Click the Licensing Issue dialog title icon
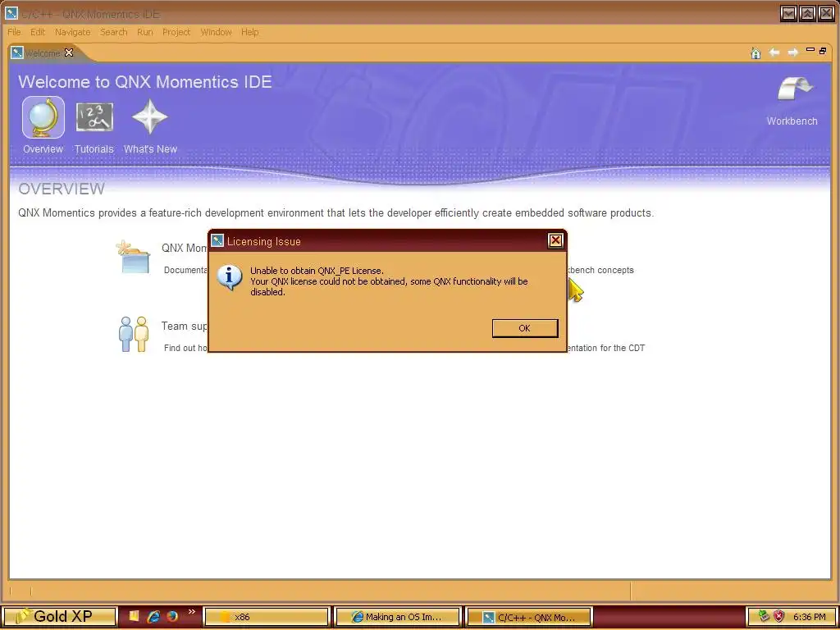The width and height of the screenshot is (840, 630). coord(217,240)
